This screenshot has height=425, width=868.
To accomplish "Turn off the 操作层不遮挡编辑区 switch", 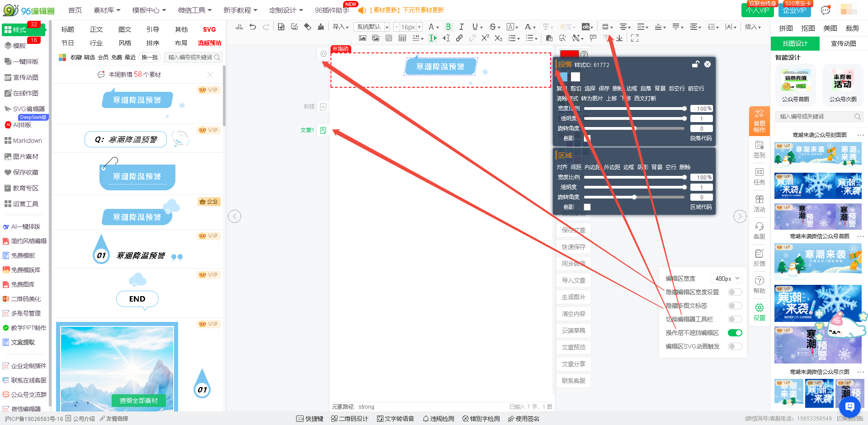I will point(735,333).
